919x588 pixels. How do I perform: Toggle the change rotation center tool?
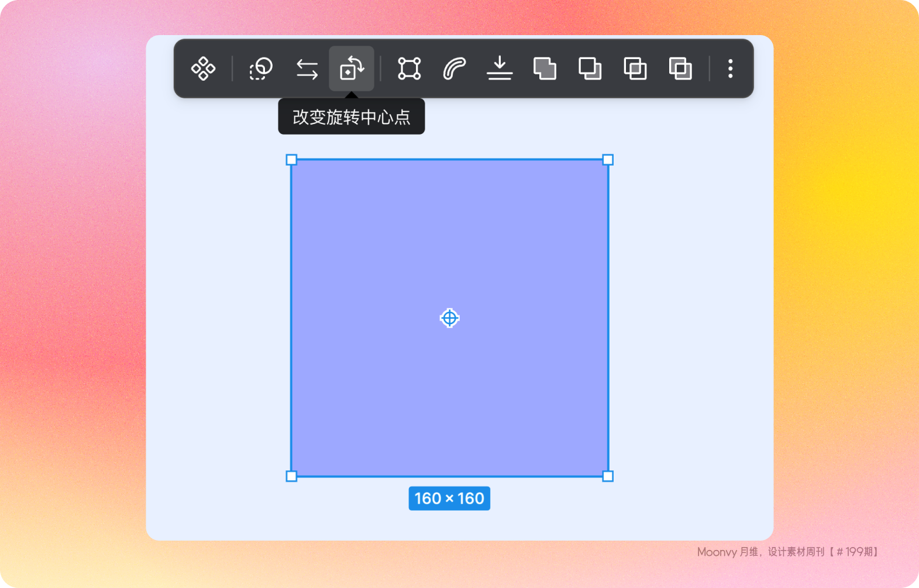point(352,69)
